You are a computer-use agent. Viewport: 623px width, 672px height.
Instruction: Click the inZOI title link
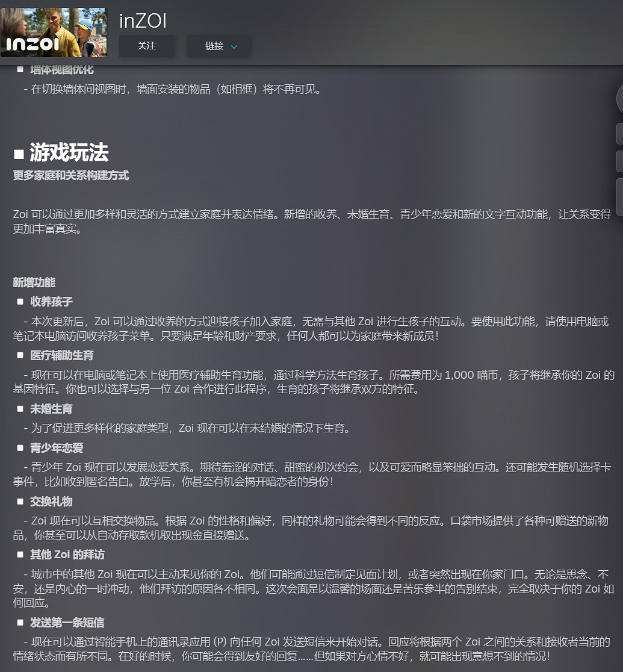(x=141, y=21)
